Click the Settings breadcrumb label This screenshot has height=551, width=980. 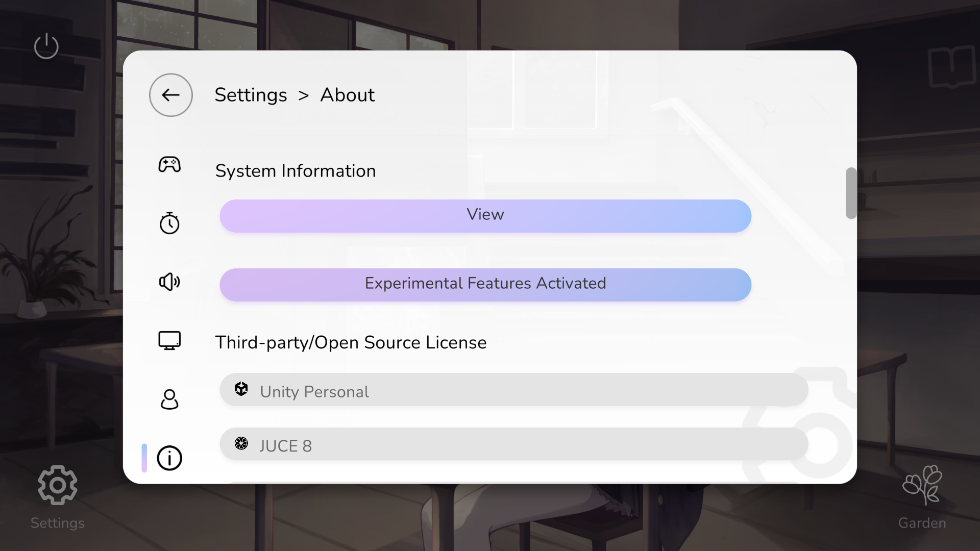click(x=251, y=95)
